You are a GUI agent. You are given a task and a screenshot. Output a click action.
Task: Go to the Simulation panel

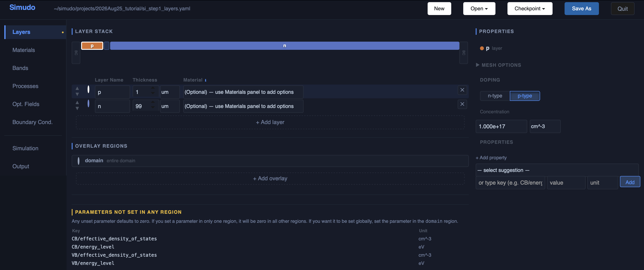pyautogui.click(x=26, y=148)
